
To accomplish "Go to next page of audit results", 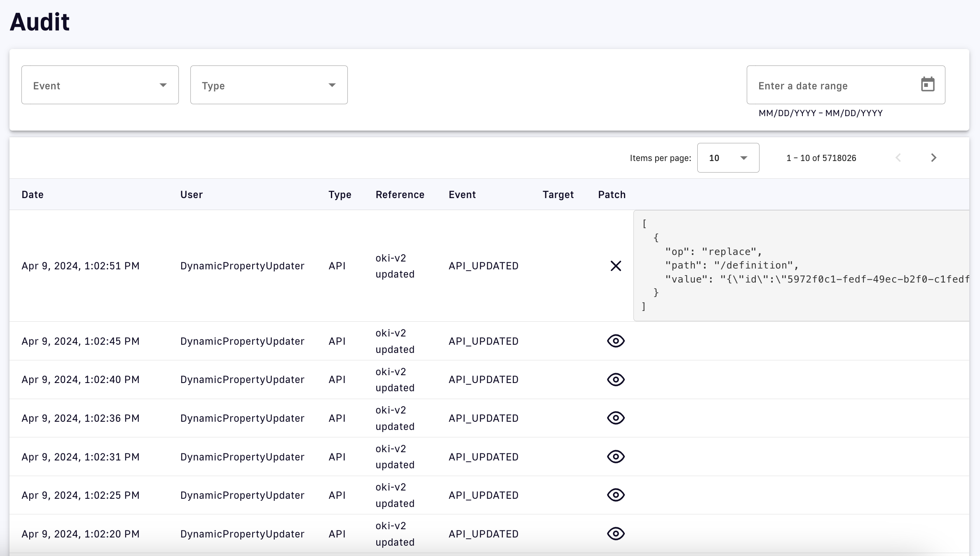I will 933,158.
